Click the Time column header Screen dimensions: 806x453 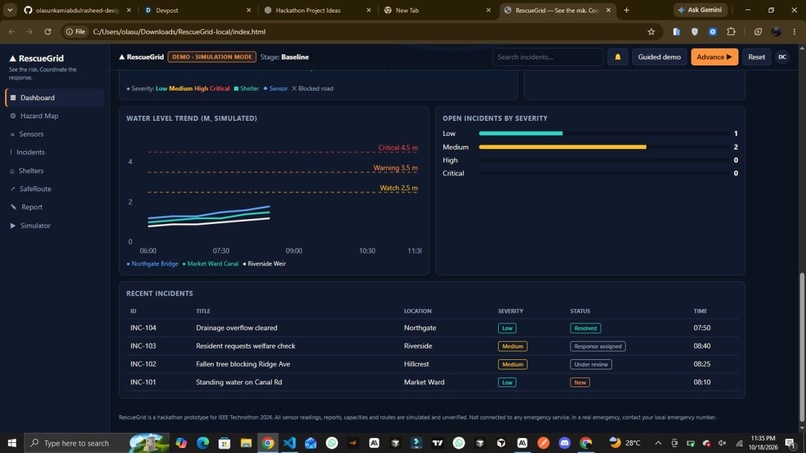coord(700,311)
